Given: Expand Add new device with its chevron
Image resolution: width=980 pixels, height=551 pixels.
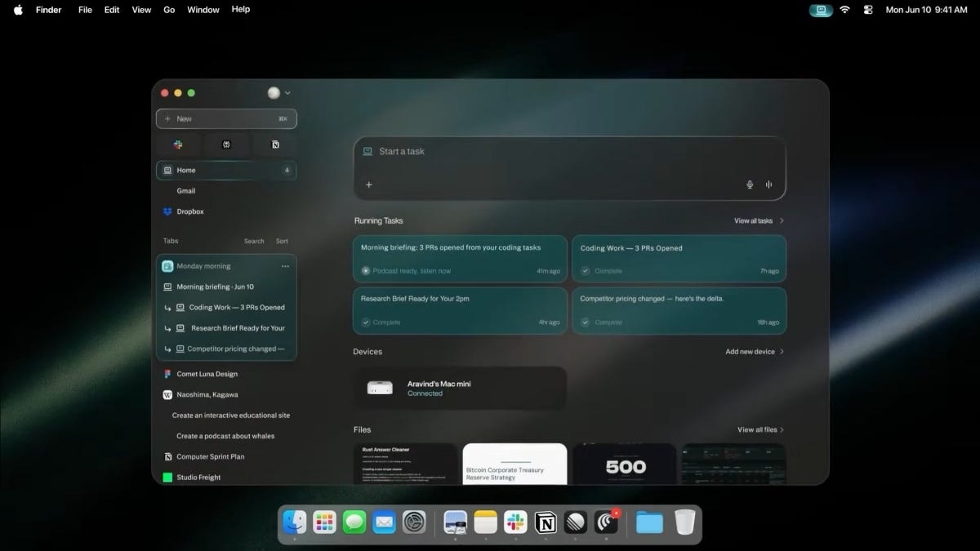Looking at the screenshot, I should [x=781, y=351].
